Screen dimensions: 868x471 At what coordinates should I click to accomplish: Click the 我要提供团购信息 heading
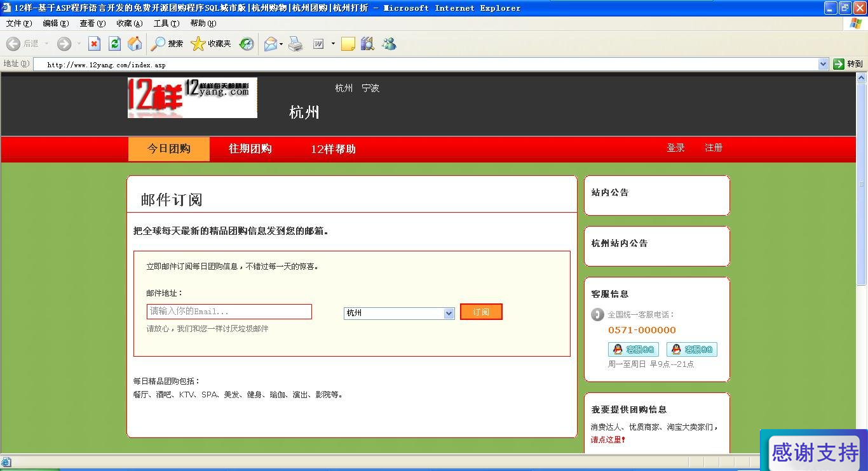coord(629,409)
